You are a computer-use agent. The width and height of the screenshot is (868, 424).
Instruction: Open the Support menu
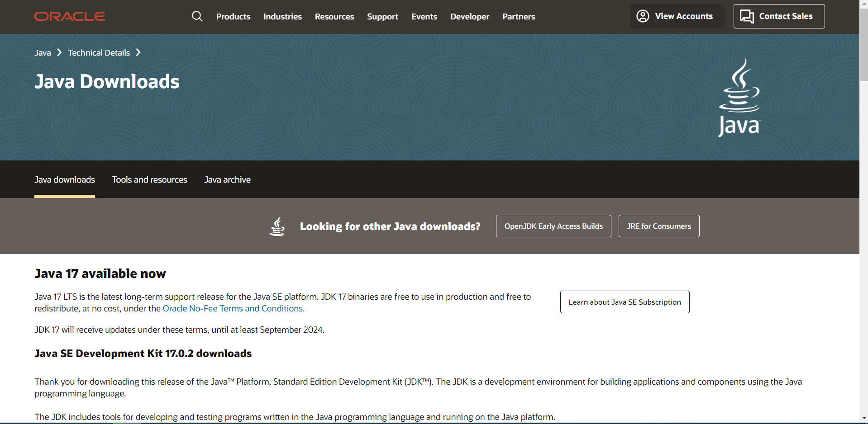pyautogui.click(x=382, y=16)
